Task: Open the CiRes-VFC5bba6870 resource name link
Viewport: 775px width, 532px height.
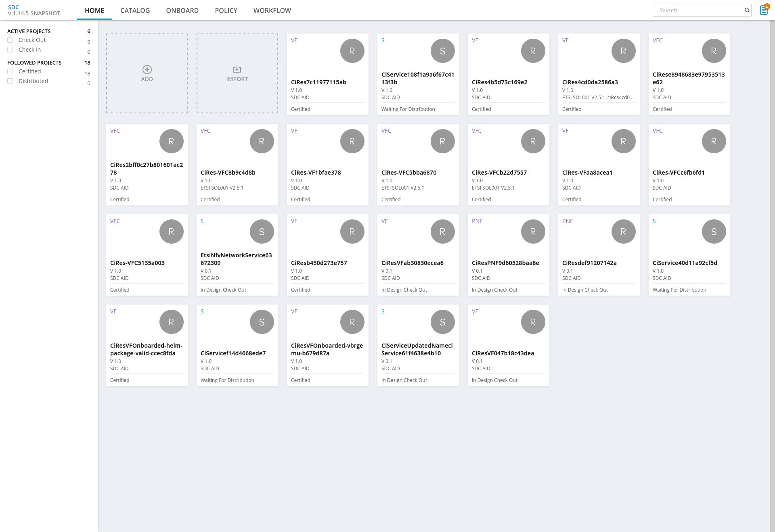Action: coord(409,173)
